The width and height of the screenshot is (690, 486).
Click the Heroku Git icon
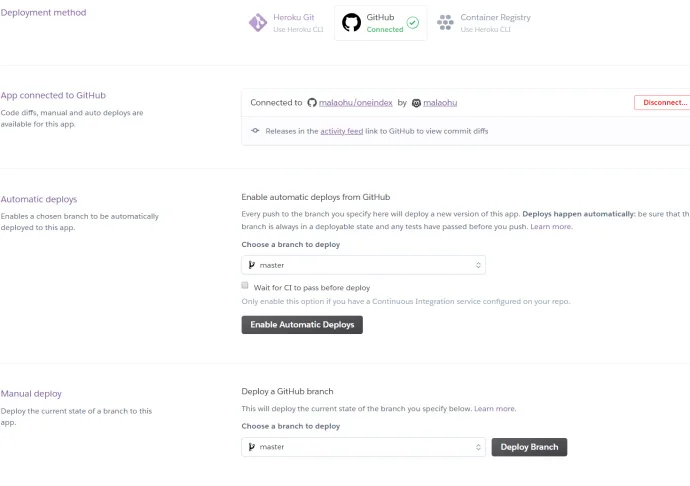click(x=257, y=22)
